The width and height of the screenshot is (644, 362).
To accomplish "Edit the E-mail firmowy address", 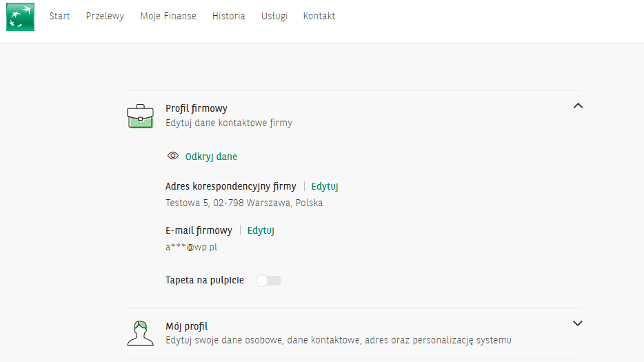I will click(261, 230).
